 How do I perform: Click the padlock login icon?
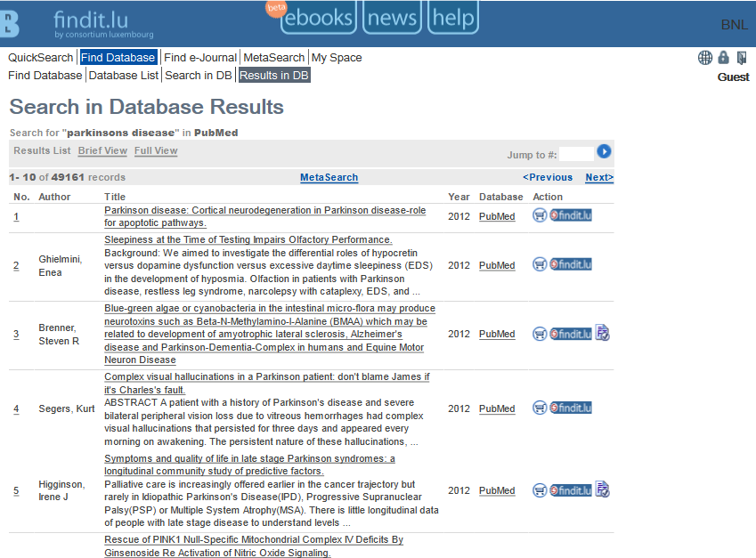click(x=723, y=57)
